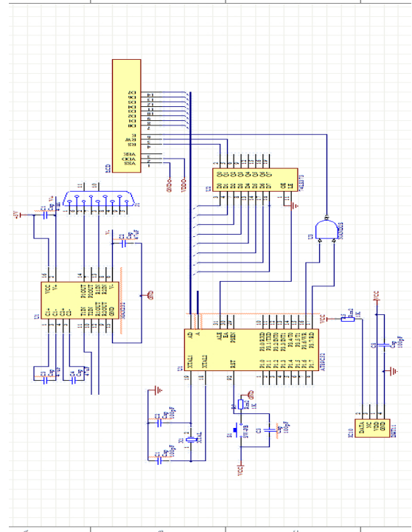Select the LCD display component
412x532 pixels.
[126, 116]
